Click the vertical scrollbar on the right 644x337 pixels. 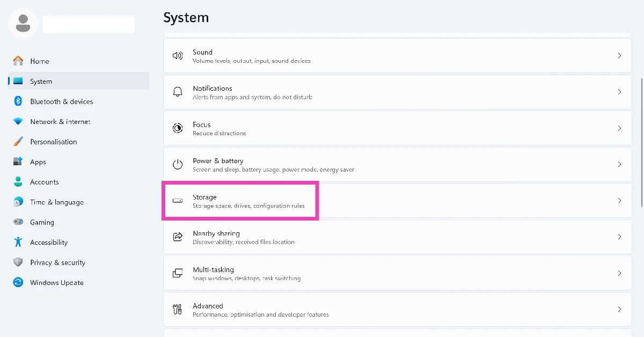(642, 142)
